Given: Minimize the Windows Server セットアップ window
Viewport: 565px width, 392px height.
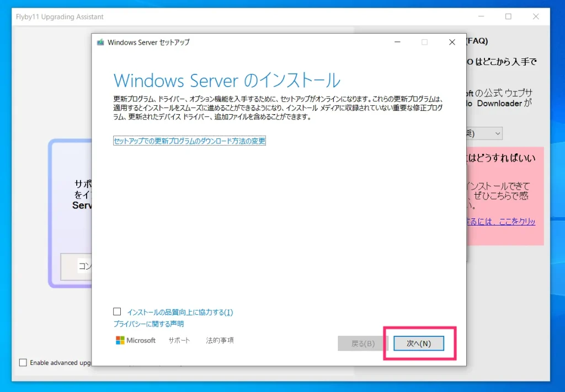Looking at the screenshot, I should [x=397, y=42].
